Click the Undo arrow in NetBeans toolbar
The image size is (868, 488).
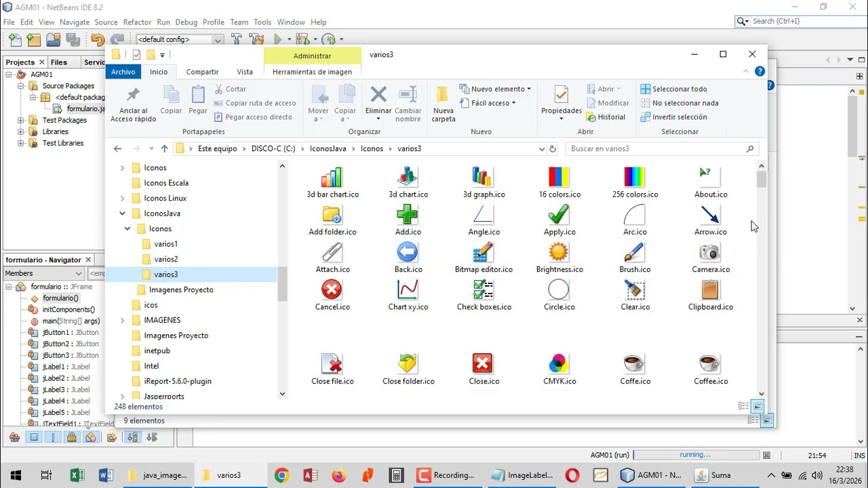pyautogui.click(x=98, y=39)
